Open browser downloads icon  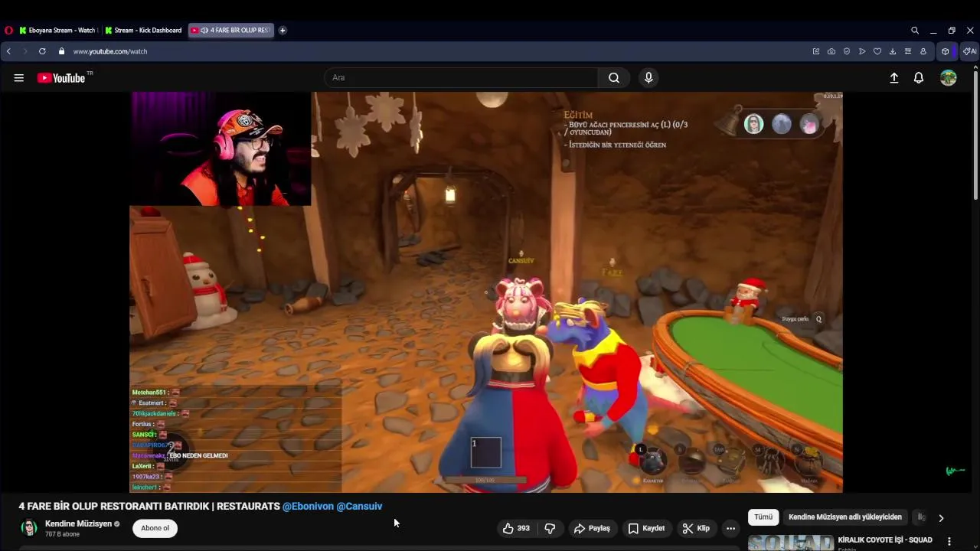(x=893, y=51)
